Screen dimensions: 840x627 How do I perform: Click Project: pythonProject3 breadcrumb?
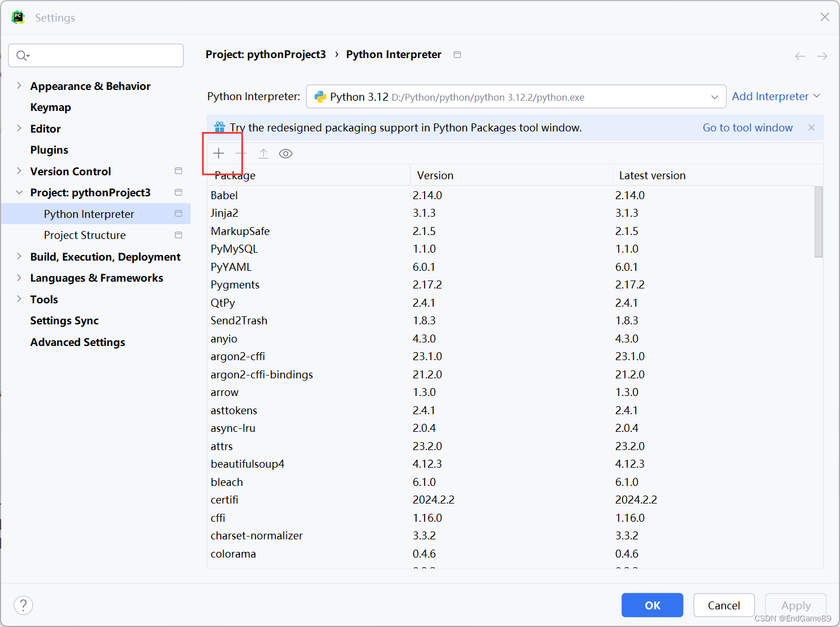click(x=266, y=54)
